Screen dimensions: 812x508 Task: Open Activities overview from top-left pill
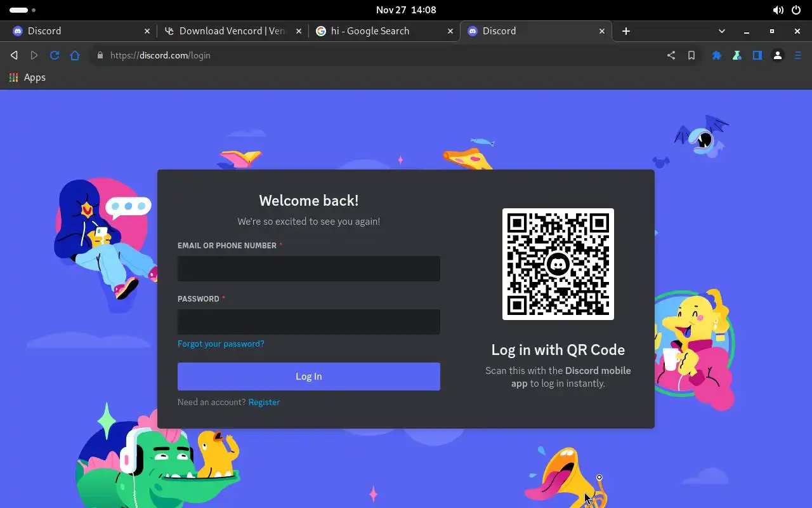(x=22, y=10)
